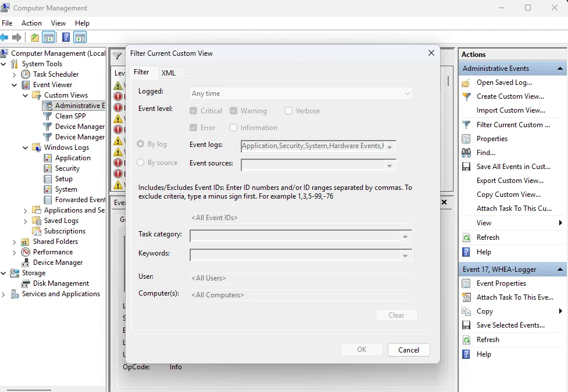
Task: Click Event Properties icon in Actions pane
Action: point(466,283)
